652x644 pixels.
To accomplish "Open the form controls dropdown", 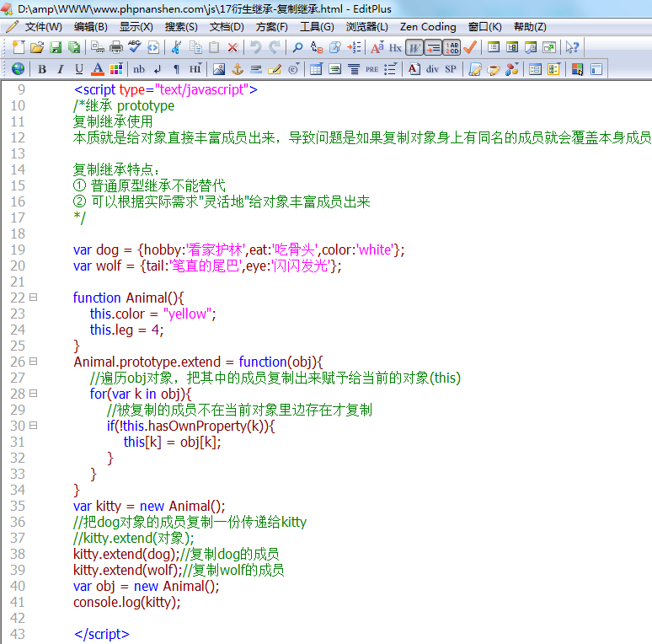I will pos(553,69).
